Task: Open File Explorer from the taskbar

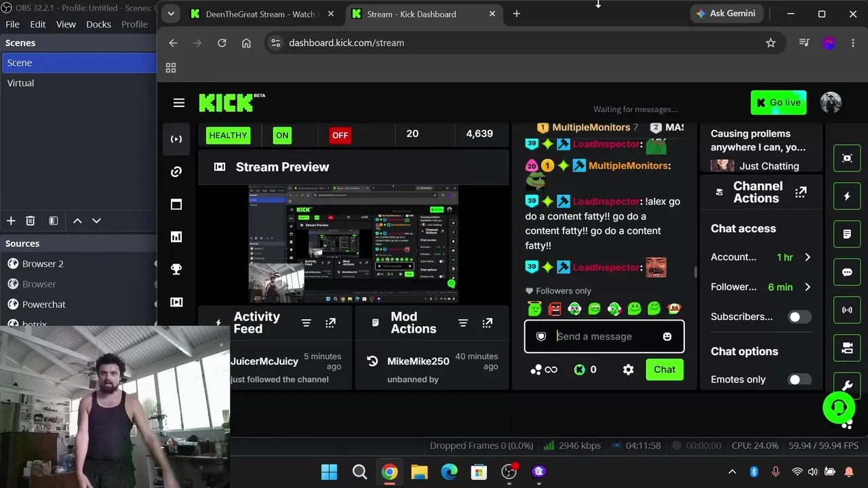Action: [419, 472]
